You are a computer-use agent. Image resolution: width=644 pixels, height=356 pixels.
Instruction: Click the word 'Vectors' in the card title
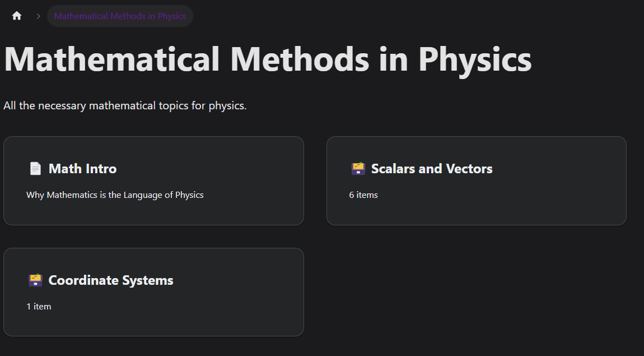(x=469, y=169)
